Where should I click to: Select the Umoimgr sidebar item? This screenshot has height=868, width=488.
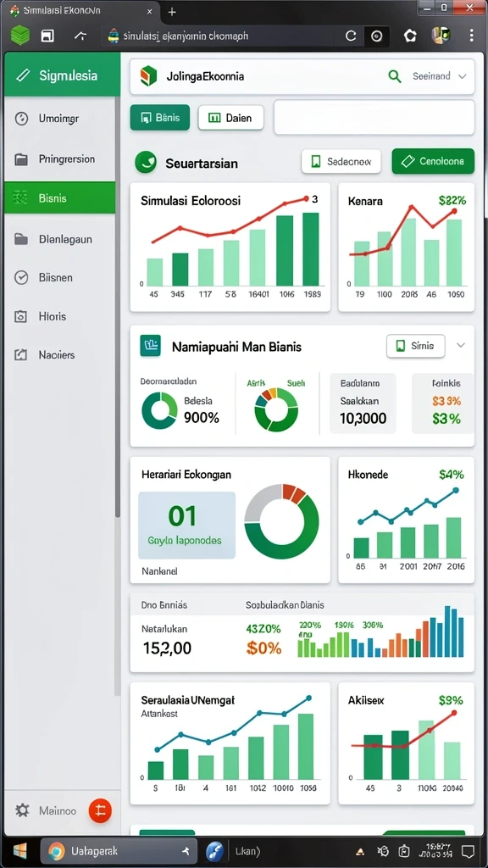(60, 119)
